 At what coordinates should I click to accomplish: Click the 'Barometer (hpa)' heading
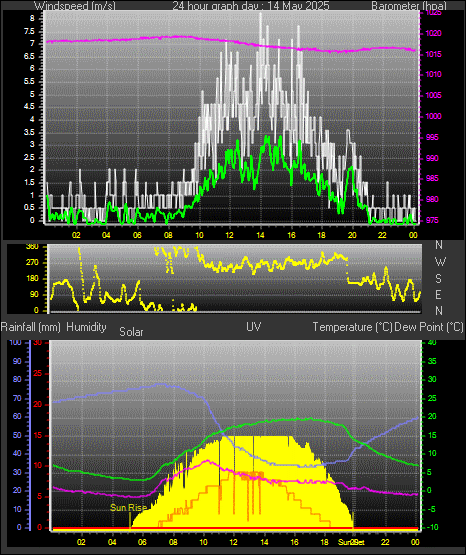409,6
